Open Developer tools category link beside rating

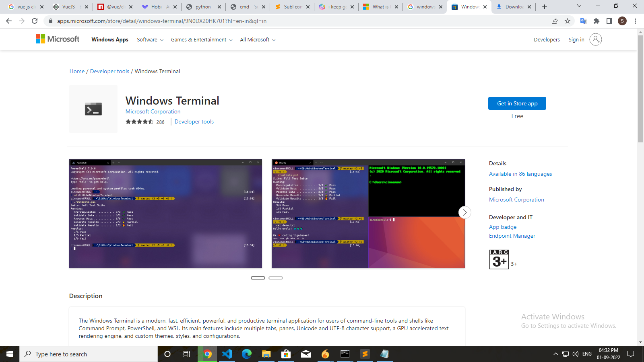[194, 121]
